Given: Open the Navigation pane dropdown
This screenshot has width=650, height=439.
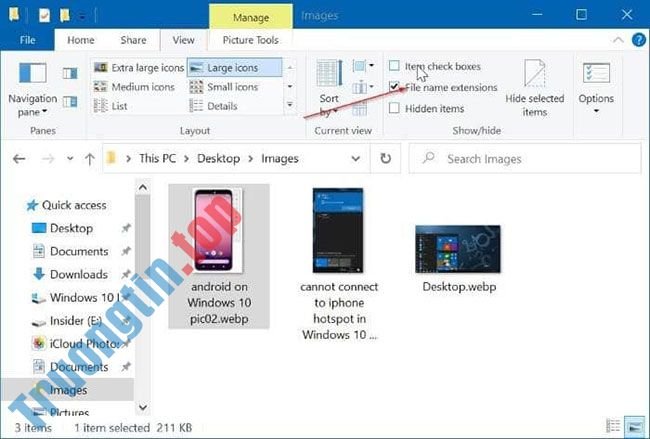Looking at the screenshot, I should coord(33,90).
